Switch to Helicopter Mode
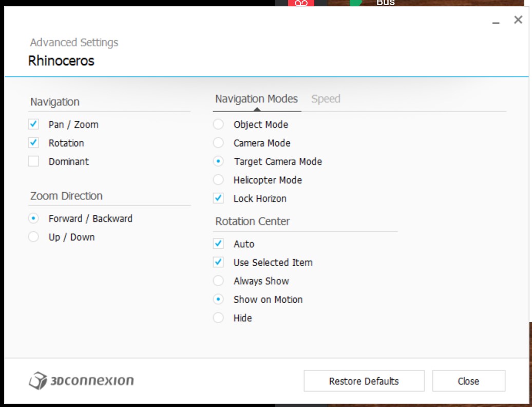Screen dimensions: 532x407 pos(218,179)
